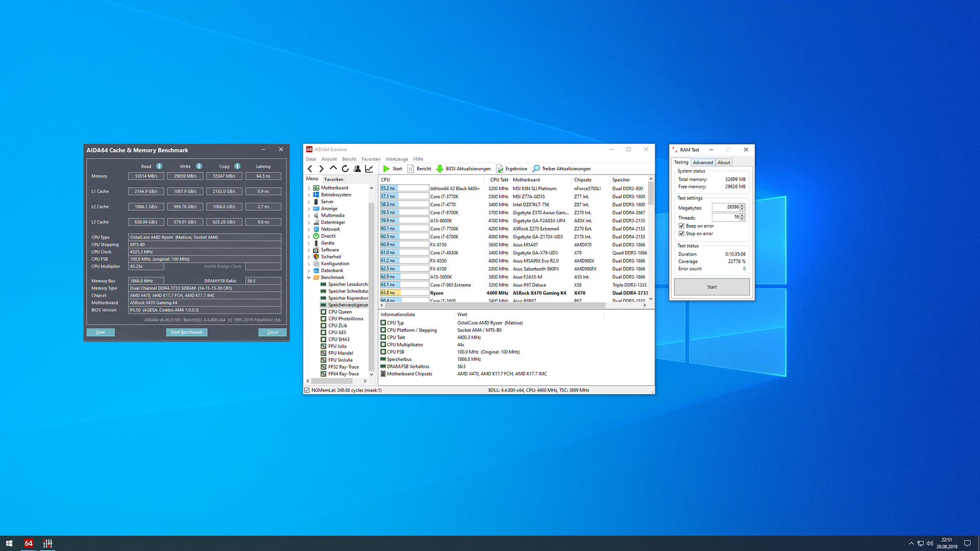The height and width of the screenshot is (551, 980).
Task: Open the Werkzeuge menu
Action: point(397,159)
